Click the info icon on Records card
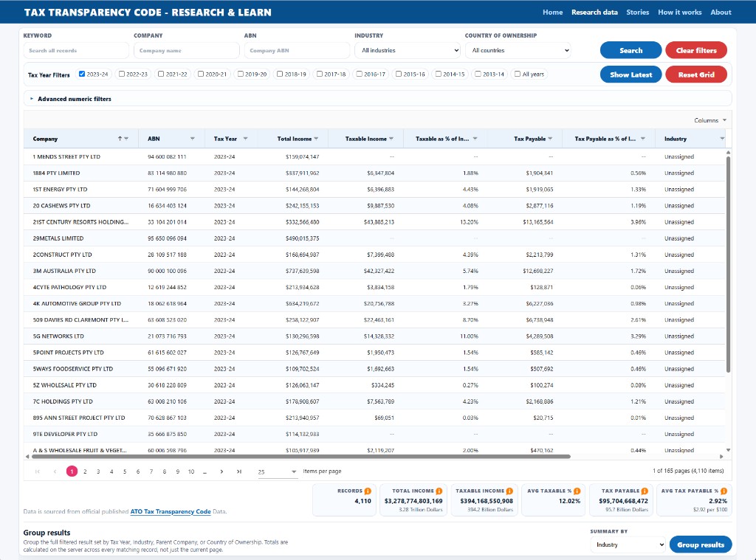Screen dimensions: 756x560 [368, 491]
